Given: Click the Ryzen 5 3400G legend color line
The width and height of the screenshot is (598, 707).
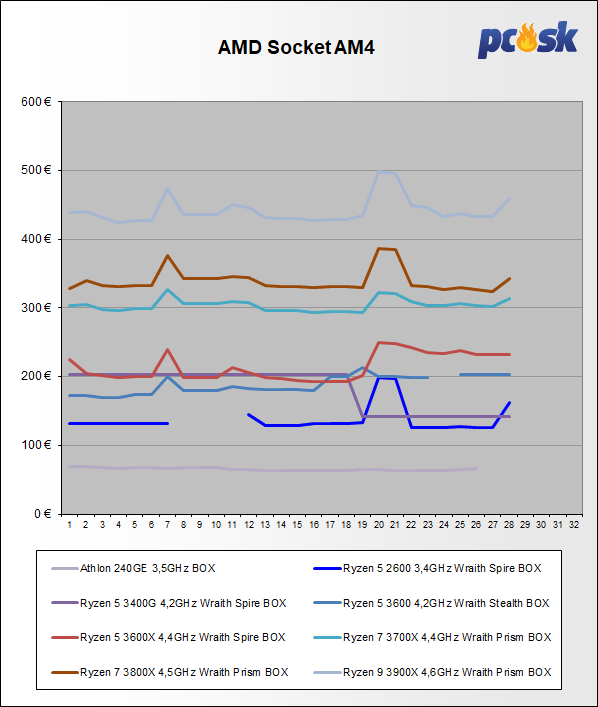Looking at the screenshot, I should click(x=65, y=603).
